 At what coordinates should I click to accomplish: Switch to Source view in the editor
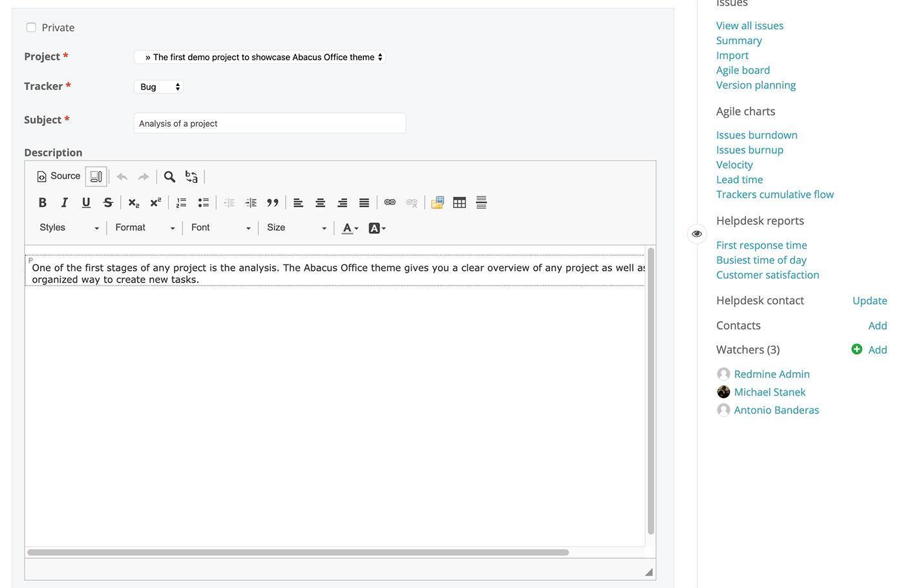point(59,176)
